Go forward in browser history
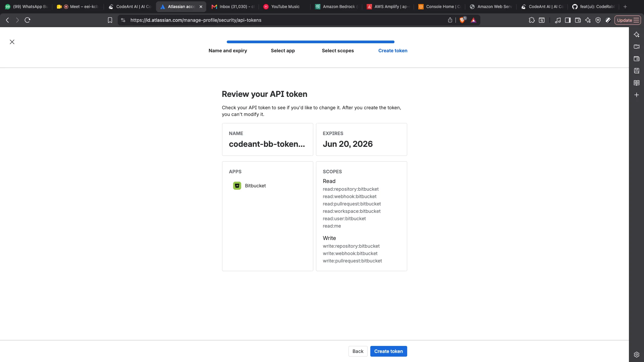The width and height of the screenshot is (644, 362). (17, 20)
